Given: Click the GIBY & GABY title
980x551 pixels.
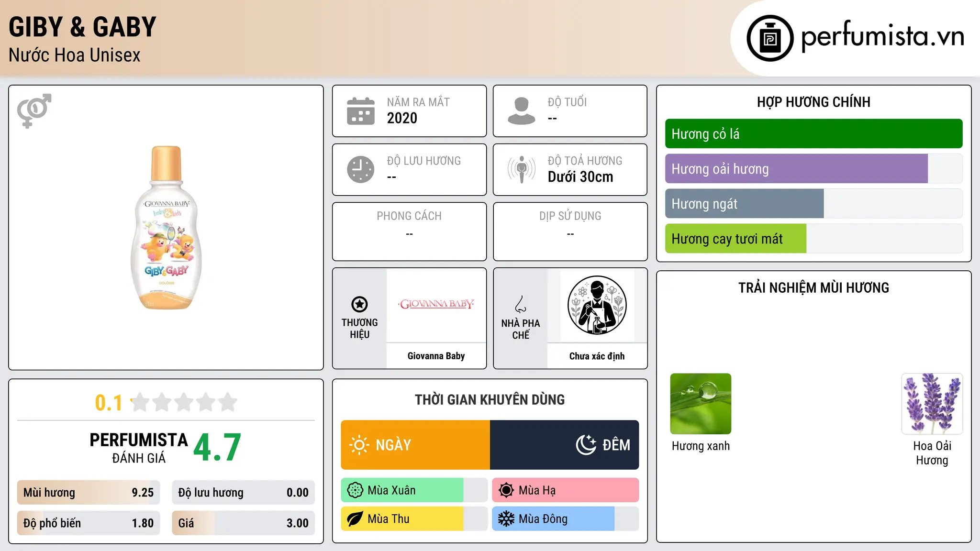Looking at the screenshot, I should (x=82, y=27).
